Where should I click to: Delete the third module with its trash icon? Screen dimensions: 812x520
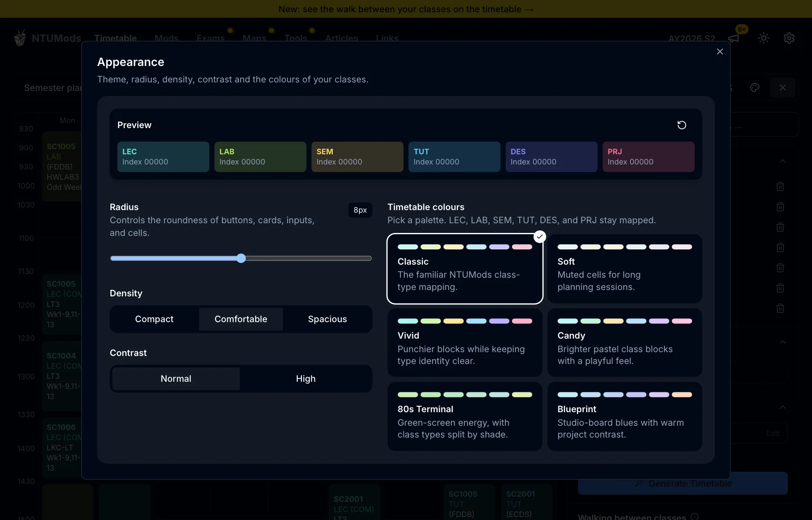pyautogui.click(x=780, y=227)
